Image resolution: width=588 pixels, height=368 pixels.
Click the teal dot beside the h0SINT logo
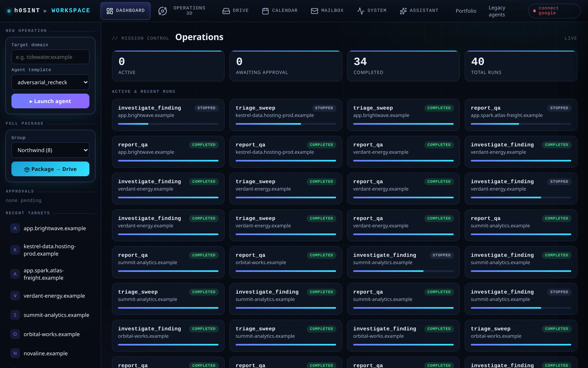point(9,11)
